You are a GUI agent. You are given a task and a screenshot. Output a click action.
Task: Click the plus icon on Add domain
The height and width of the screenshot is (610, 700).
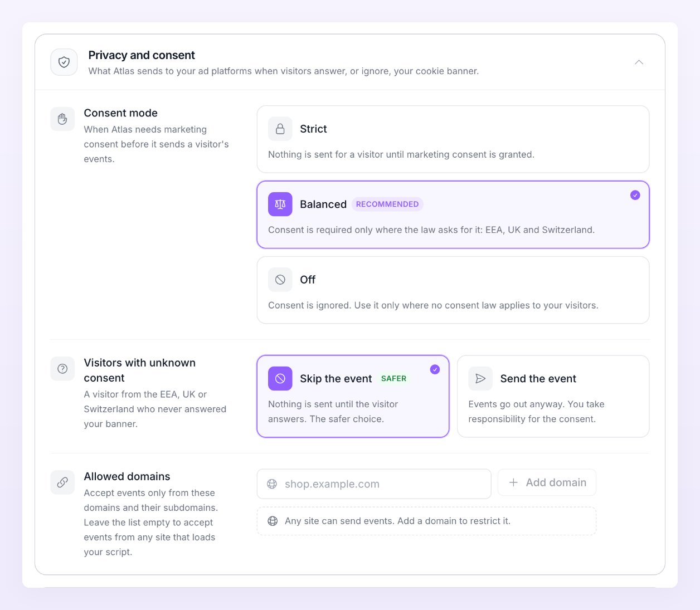coord(513,482)
